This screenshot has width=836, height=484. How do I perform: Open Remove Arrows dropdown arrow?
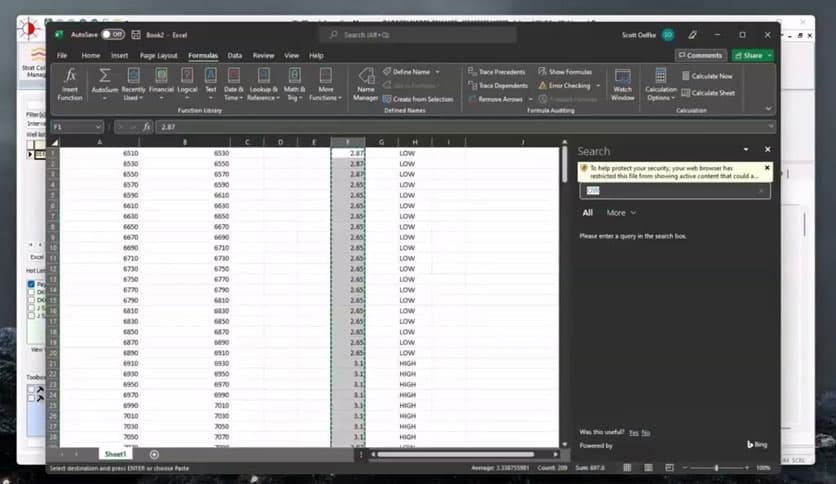(530, 99)
